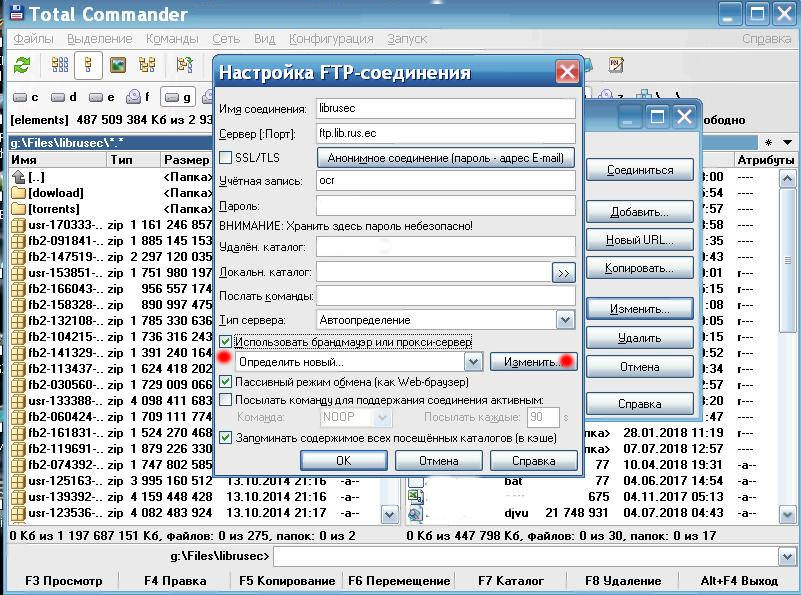Click the >> local directory browse button
The image size is (801, 595).
564,272
